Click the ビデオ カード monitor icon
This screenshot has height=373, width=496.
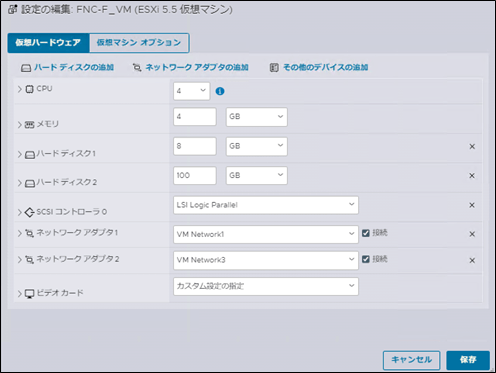click(x=29, y=294)
